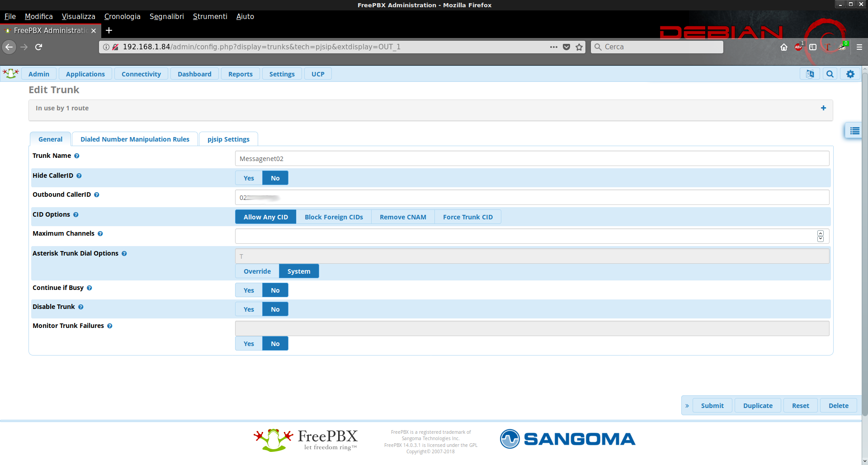Open the floating trunk list side icon
The image size is (868, 465).
coord(854,131)
